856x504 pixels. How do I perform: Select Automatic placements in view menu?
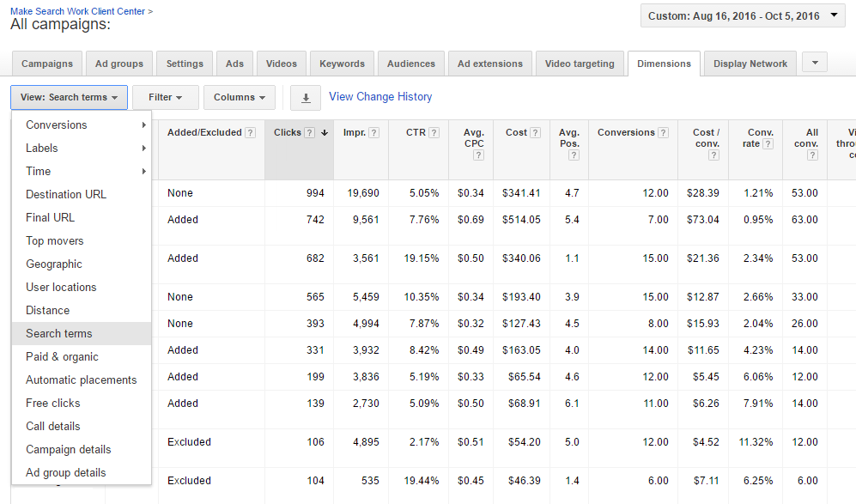82,380
